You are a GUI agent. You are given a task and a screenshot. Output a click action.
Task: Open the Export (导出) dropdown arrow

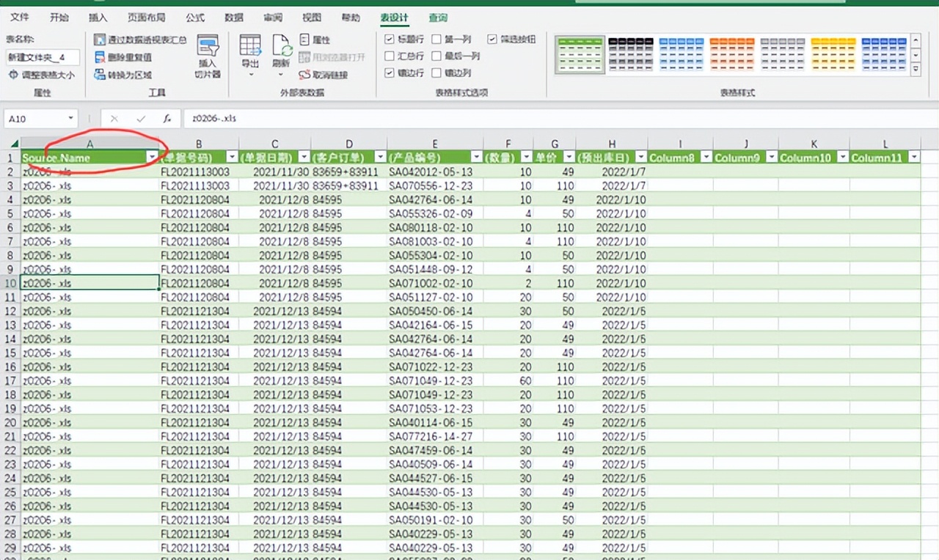coord(250,74)
